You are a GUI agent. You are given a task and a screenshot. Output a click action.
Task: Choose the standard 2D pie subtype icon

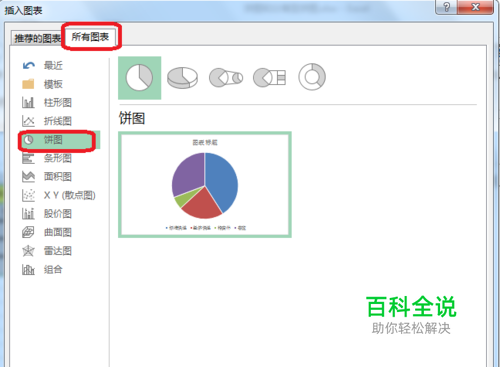pos(139,78)
